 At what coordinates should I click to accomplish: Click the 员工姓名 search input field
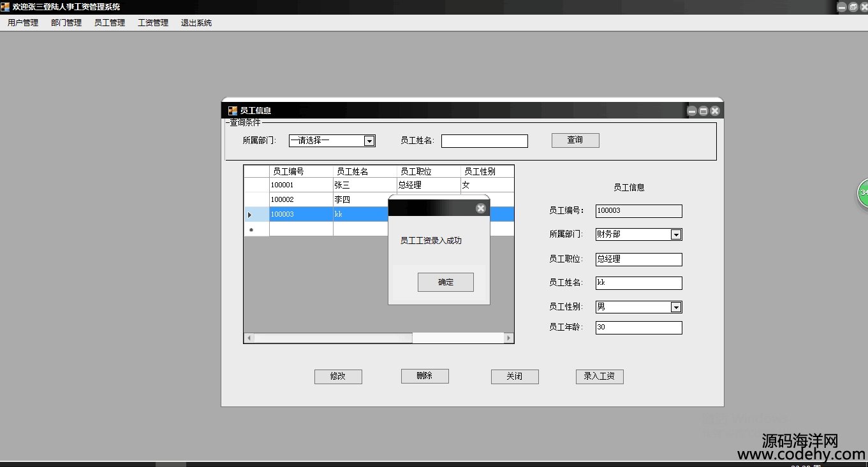pos(484,141)
